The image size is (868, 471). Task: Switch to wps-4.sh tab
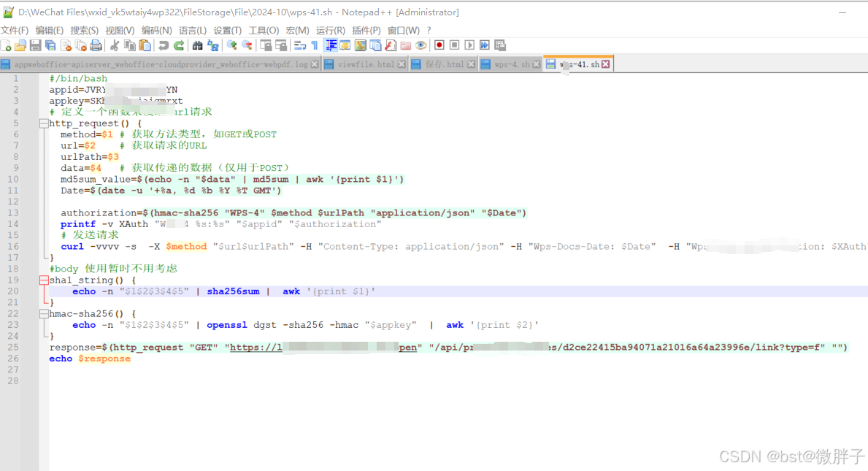pyautogui.click(x=511, y=64)
